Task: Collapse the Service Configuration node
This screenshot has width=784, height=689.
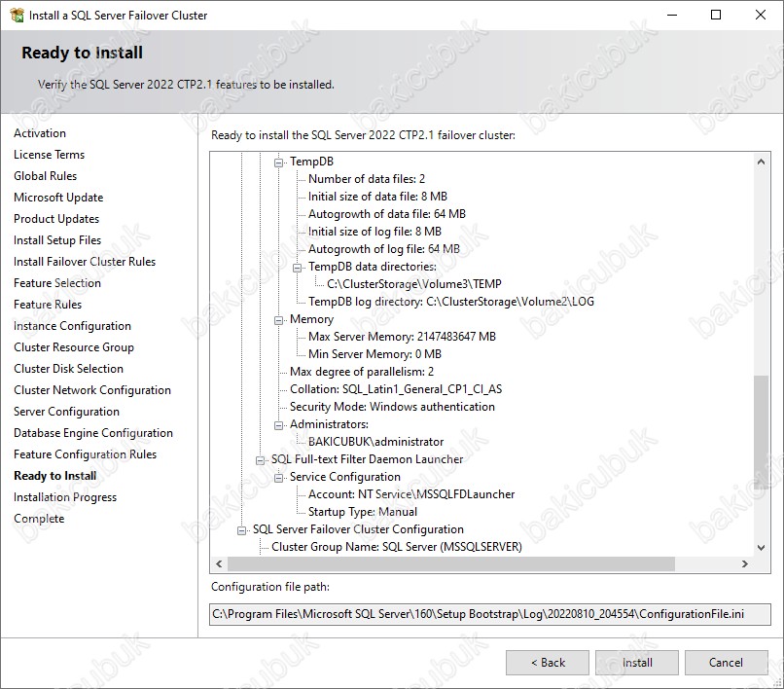Action: [278, 478]
